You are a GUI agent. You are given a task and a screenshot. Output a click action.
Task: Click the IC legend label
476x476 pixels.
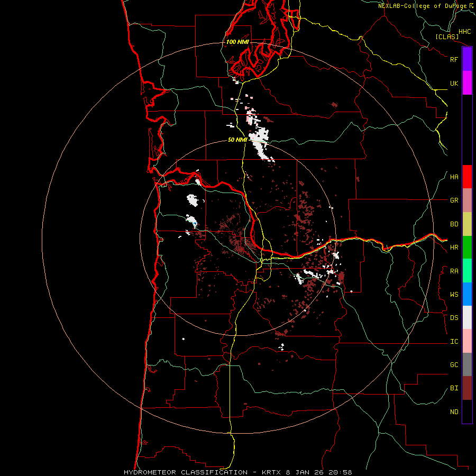454,342
